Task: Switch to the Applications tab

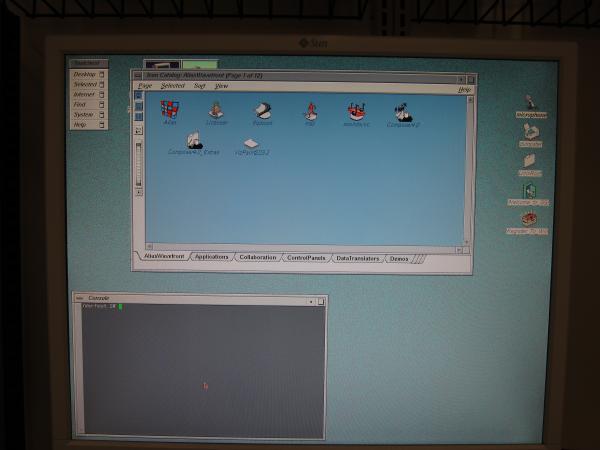Action: (211, 257)
